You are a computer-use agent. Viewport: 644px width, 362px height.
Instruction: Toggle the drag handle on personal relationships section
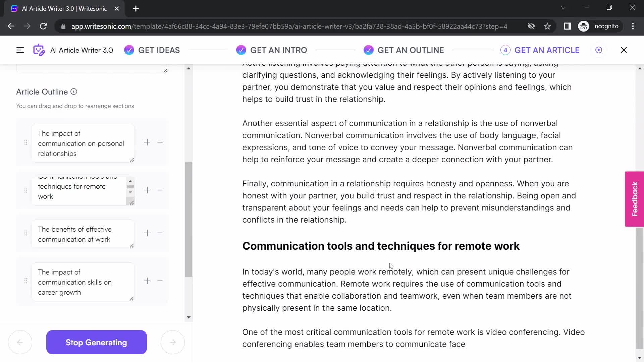(25, 142)
